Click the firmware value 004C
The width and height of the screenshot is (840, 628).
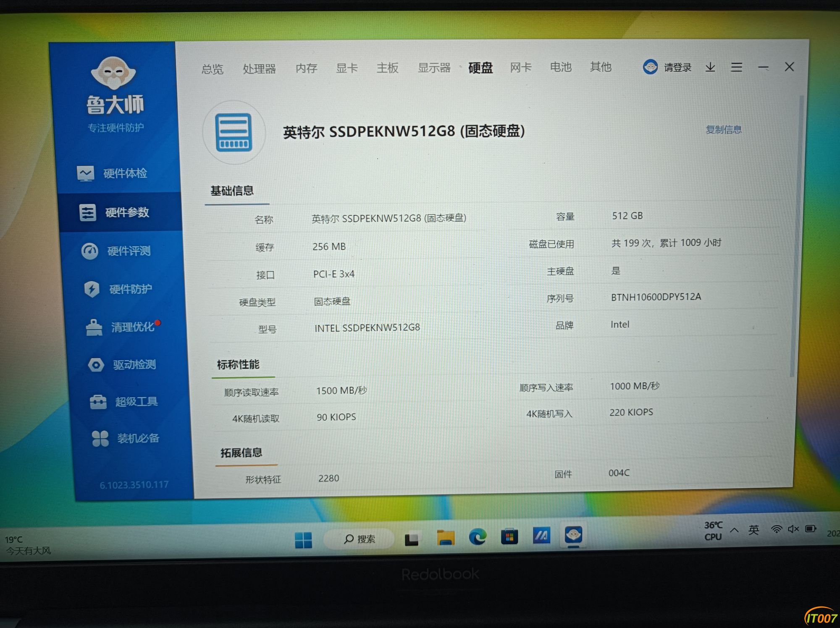619,473
